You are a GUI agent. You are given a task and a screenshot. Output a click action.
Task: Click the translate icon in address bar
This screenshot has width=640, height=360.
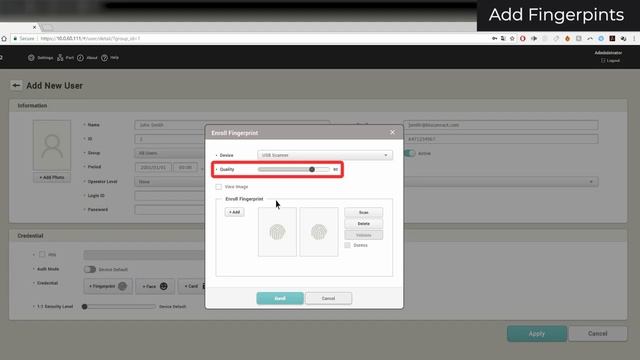[x=503, y=38]
